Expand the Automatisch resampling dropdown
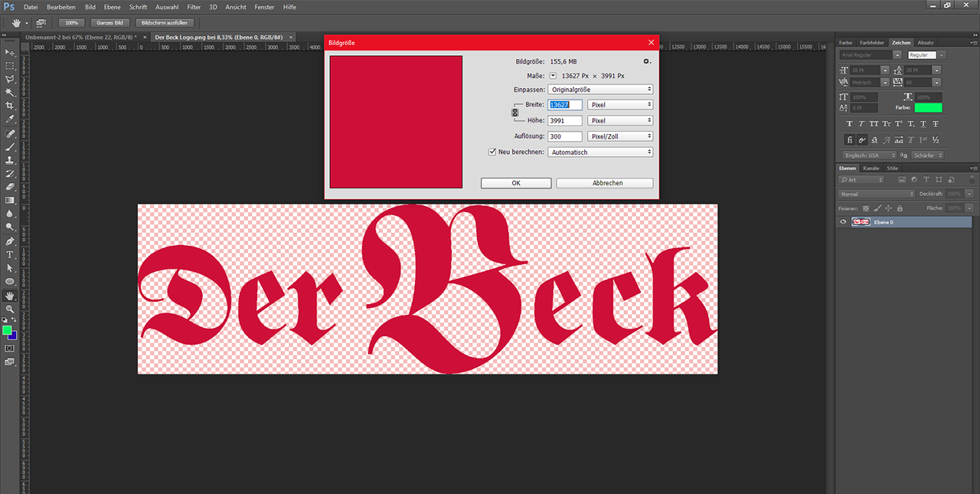Image resolution: width=980 pixels, height=494 pixels. point(600,152)
